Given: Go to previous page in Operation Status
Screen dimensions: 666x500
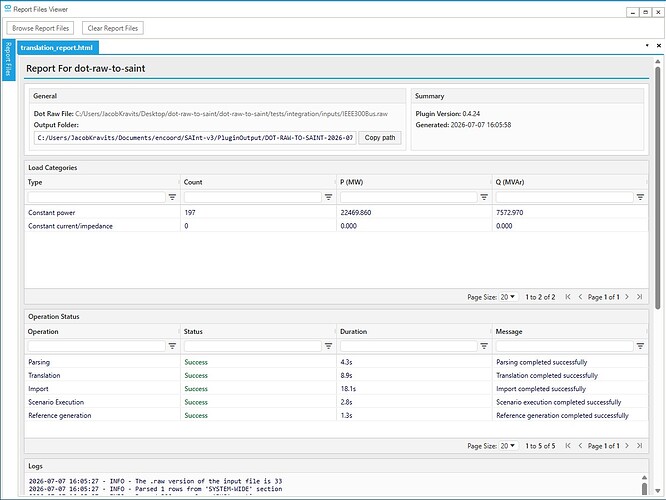Looking at the screenshot, I should [x=580, y=446].
